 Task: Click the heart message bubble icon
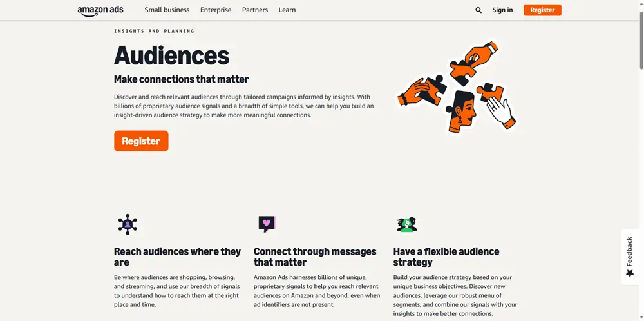click(267, 224)
